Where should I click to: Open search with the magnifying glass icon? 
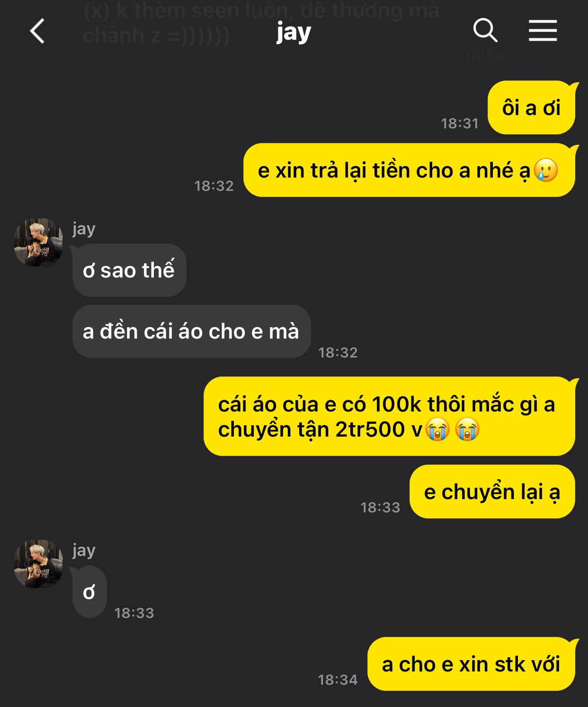(485, 31)
